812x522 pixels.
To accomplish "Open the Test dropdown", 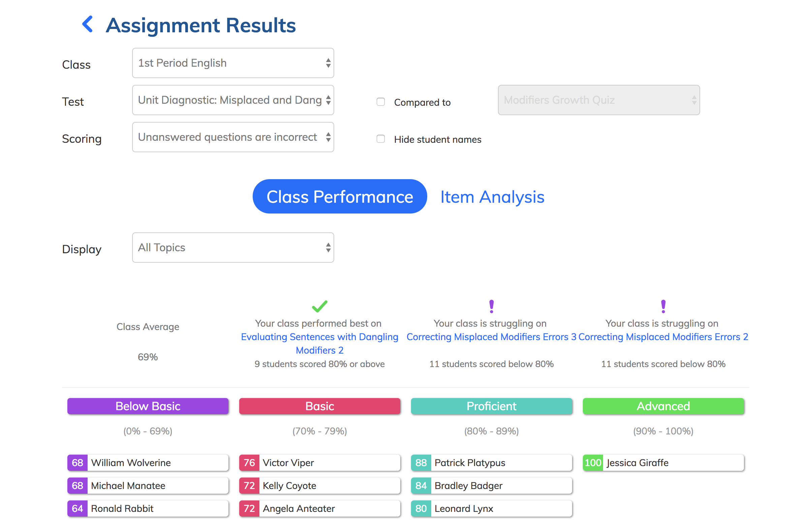I will coord(233,100).
